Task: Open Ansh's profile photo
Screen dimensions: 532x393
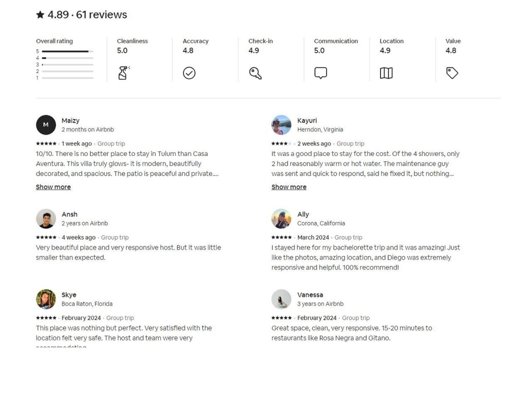Action: click(x=46, y=219)
